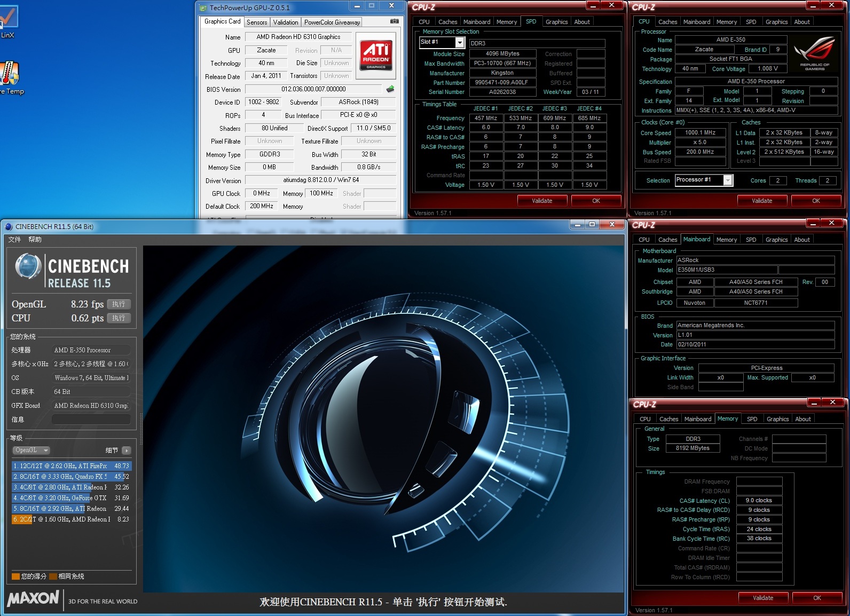Screen dimensions: 850x616
Task: Click the 信息 input field in Cinebench
Action: pyautogui.click(x=91, y=420)
